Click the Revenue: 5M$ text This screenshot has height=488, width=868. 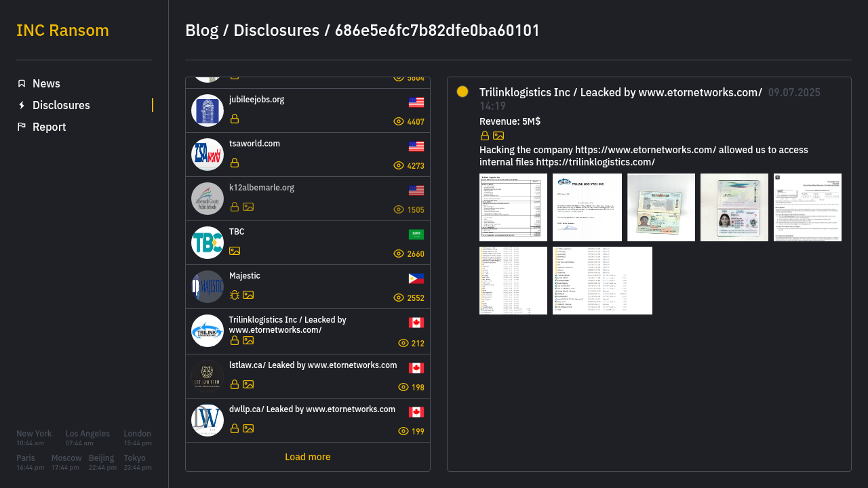[510, 121]
